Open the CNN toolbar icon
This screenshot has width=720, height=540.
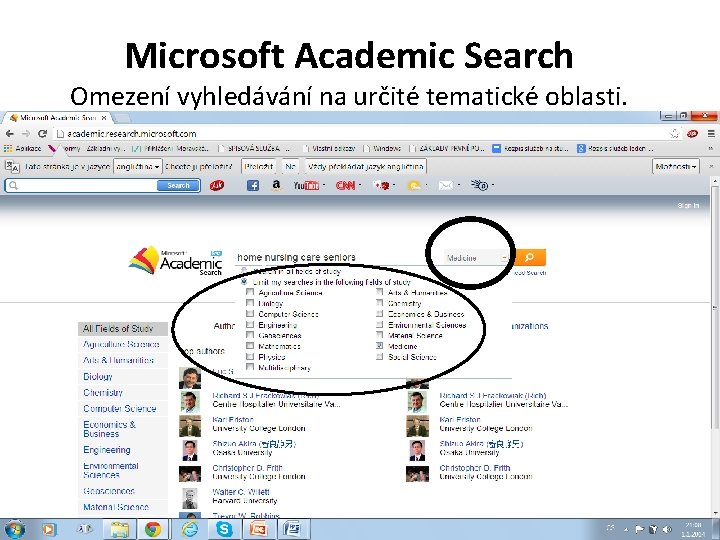coord(345,186)
